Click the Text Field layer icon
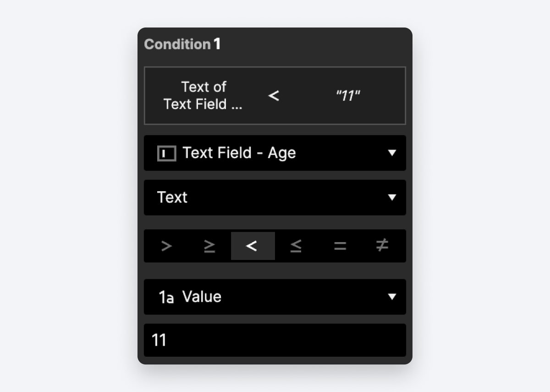Screen dimensions: 550x392 [x=166, y=153]
